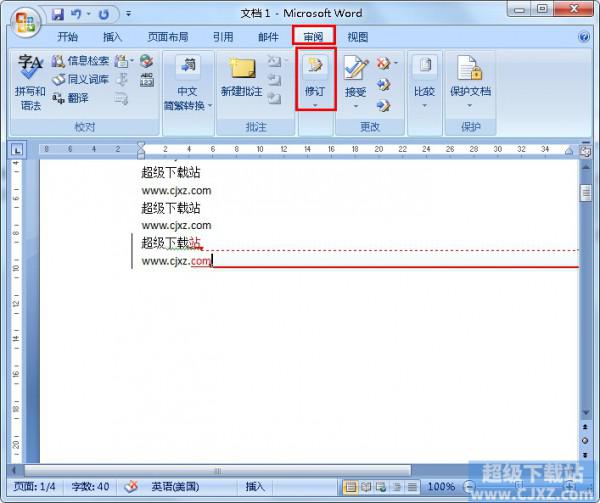Screen dimensions: 600x503
Task: Open the 引用 ribbon tab
Action: point(223,37)
